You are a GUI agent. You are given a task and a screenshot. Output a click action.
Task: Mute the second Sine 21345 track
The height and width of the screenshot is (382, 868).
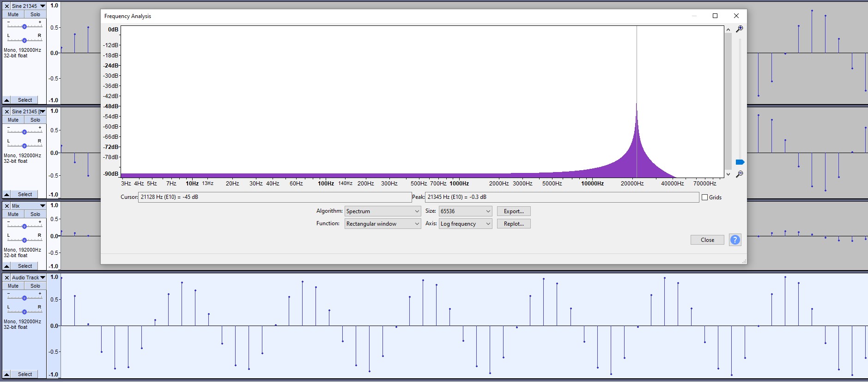(13, 120)
